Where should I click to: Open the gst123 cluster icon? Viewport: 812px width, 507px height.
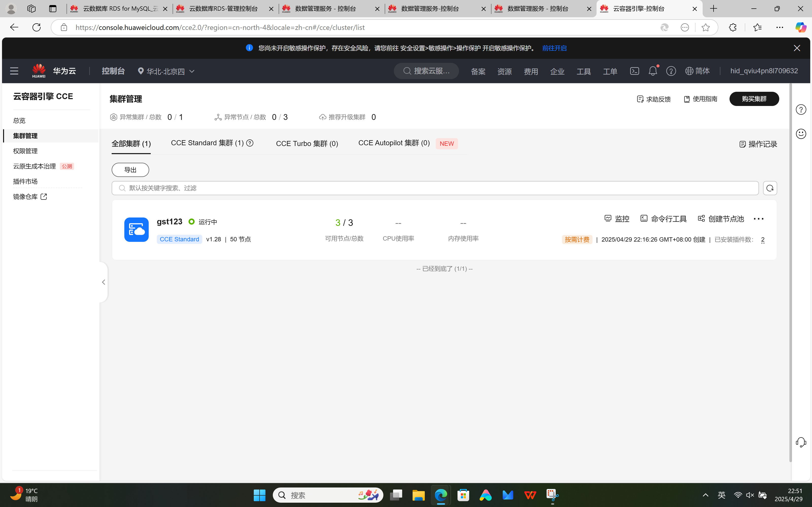(136, 230)
